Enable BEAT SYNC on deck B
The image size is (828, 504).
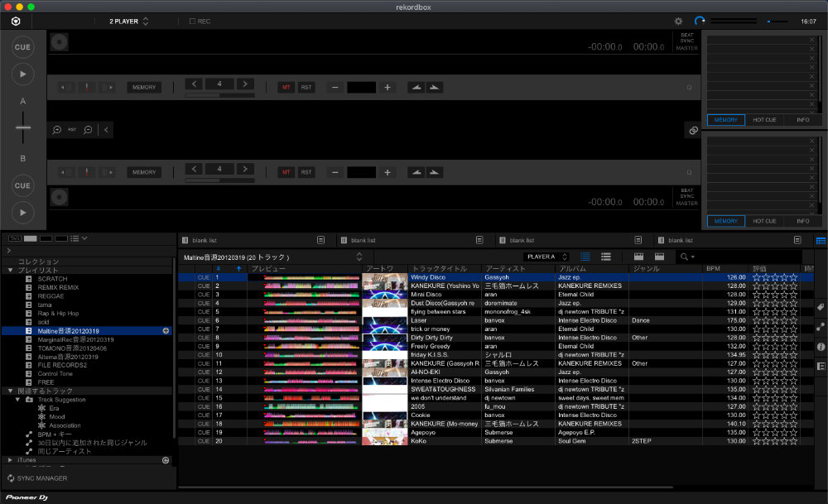(x=687, y=193)
